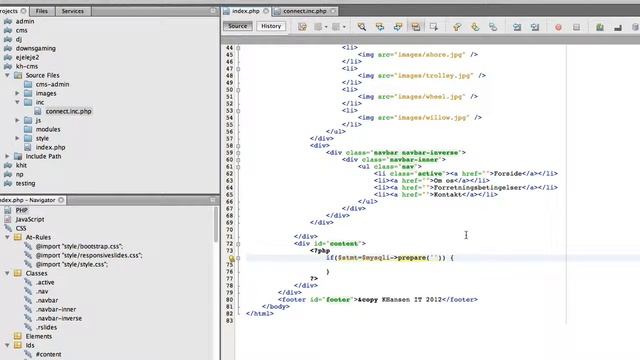Fold the code block at line 58
The image size is (640, 360).
tap(238, 146)
